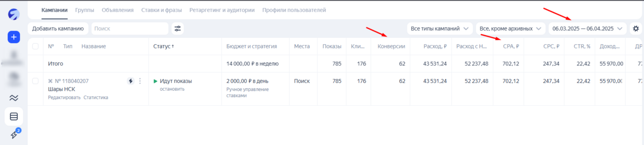Viewport: 644px width, 145px height.
Task: Click остановить link under Идут показы
Action: (x=172, y=89)
